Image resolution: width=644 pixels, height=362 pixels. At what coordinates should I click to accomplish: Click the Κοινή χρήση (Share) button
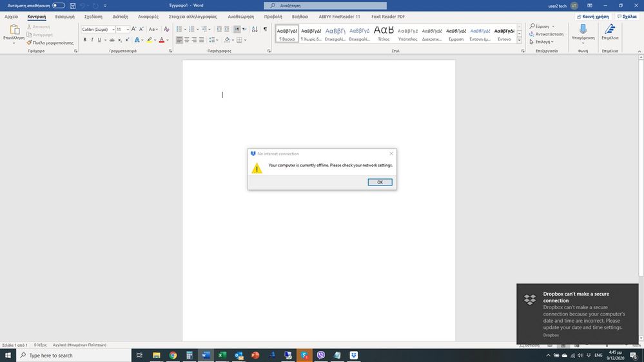[x=593, y=17]
